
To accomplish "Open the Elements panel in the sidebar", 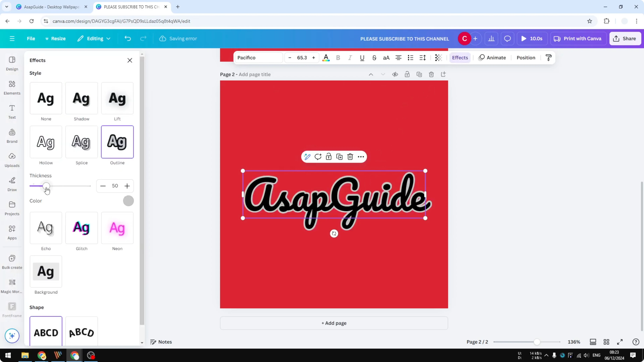I will pos(12,88).
